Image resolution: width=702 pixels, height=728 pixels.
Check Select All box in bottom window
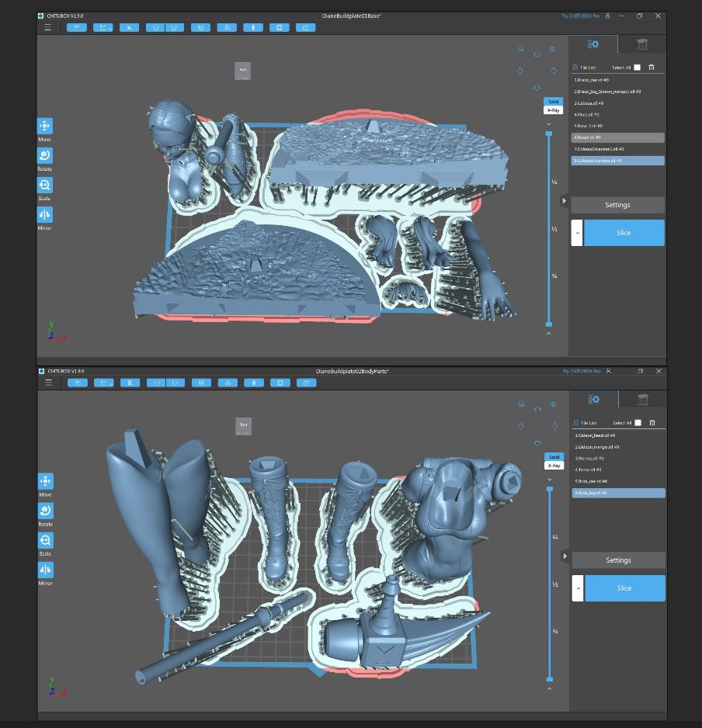(638, 422)
